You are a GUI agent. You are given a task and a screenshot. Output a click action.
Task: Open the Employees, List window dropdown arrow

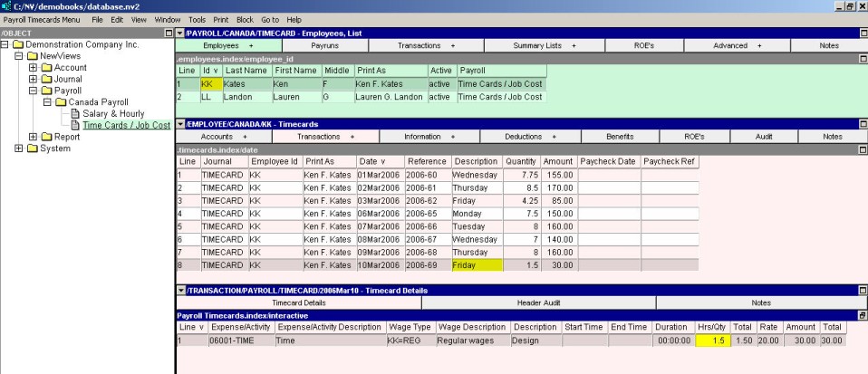click(x=179, y=33)
